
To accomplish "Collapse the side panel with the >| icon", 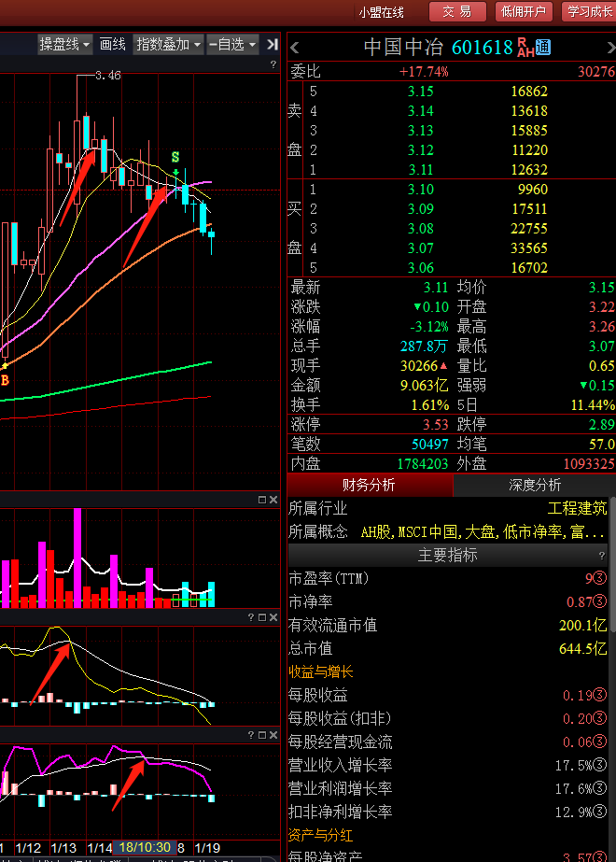I will (272, 44).
